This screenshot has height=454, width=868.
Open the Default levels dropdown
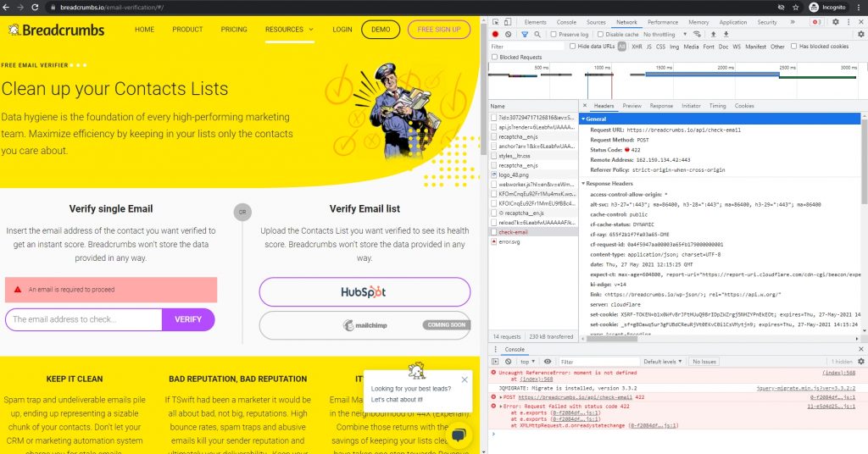click(663, 362)
